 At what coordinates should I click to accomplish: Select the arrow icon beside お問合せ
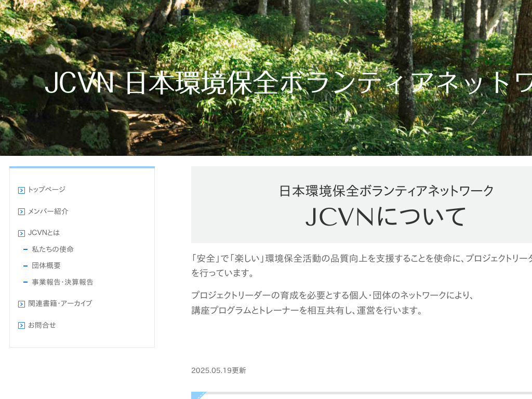[x=21, y=325]
